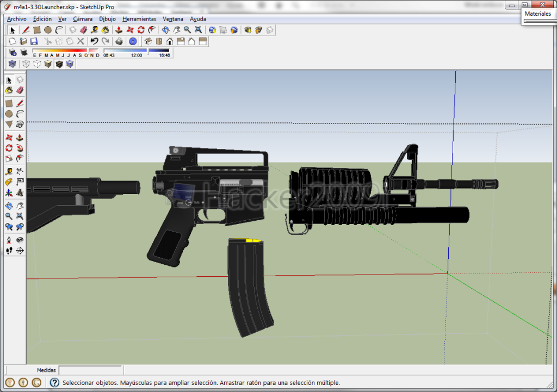
Task: Click the Add Location globe icon
Action: pyautogui.click(x=212, y=30)
